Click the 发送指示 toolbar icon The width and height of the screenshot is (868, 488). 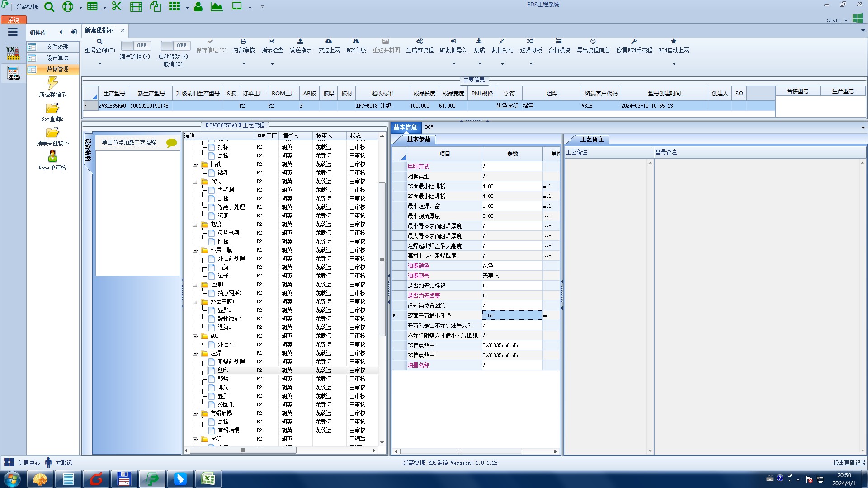coord(300,42)
